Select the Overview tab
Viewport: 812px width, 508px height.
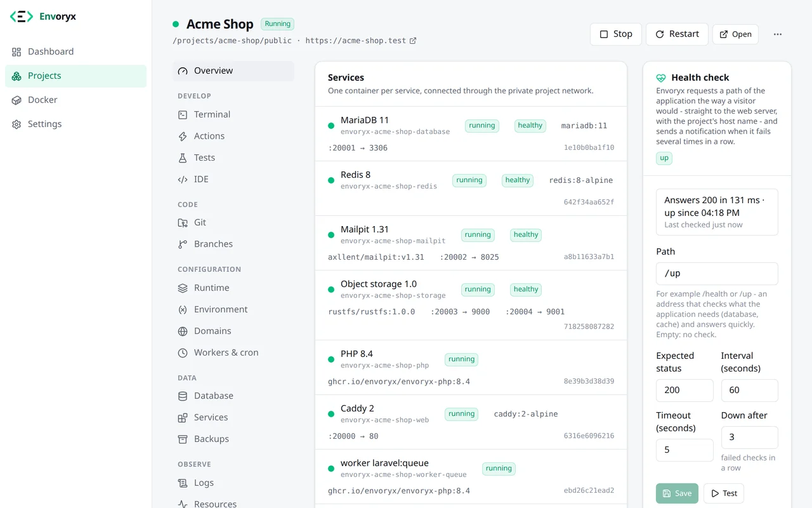tap(233, 70)
